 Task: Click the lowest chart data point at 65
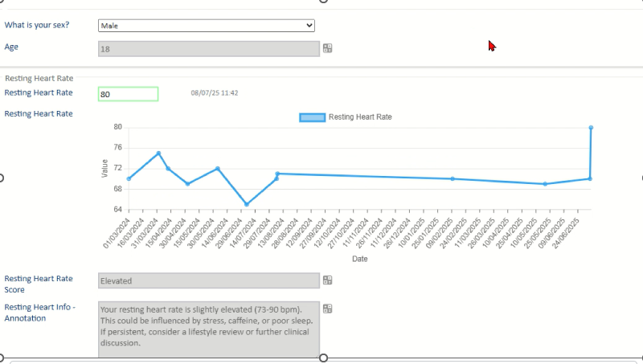[247, 204]
